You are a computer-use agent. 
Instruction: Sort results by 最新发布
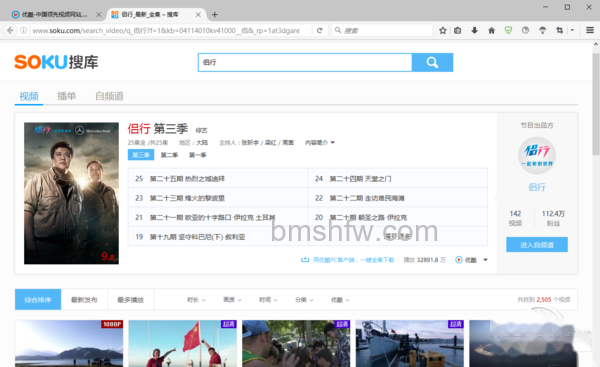pyautogui.click(x=84, y=300)
